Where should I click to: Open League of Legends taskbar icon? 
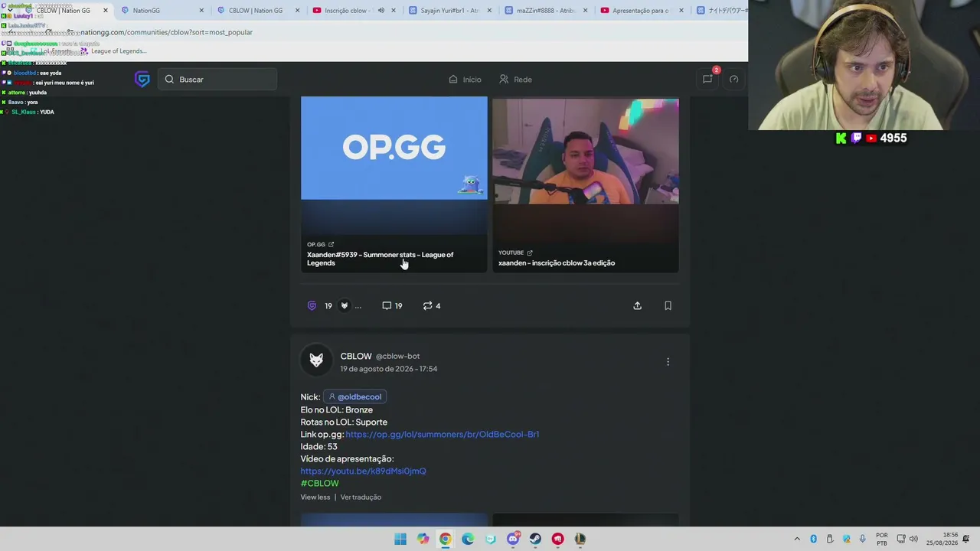tap(580, 539)
